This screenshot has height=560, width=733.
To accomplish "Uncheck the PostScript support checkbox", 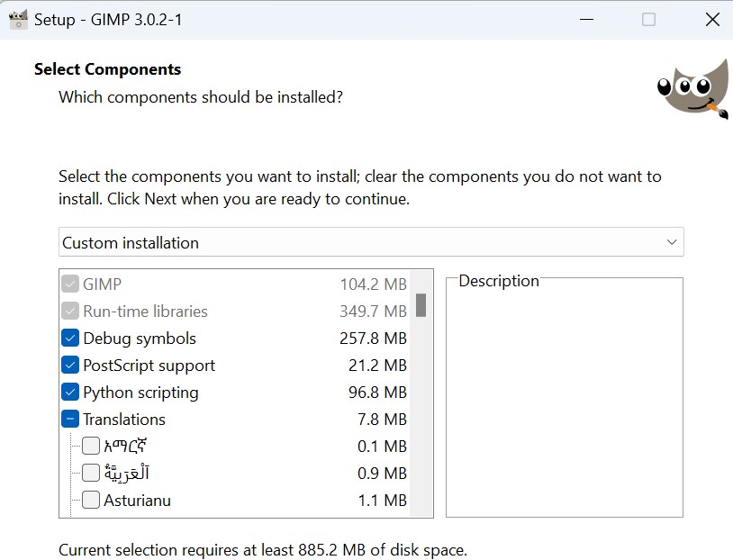I will click(x=70, y=366).
